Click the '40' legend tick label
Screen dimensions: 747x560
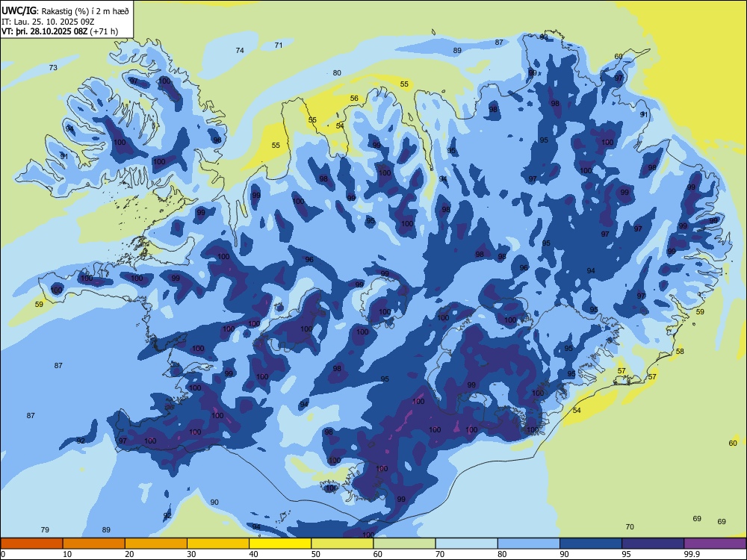pyautogui.click(x=253, y=554)
